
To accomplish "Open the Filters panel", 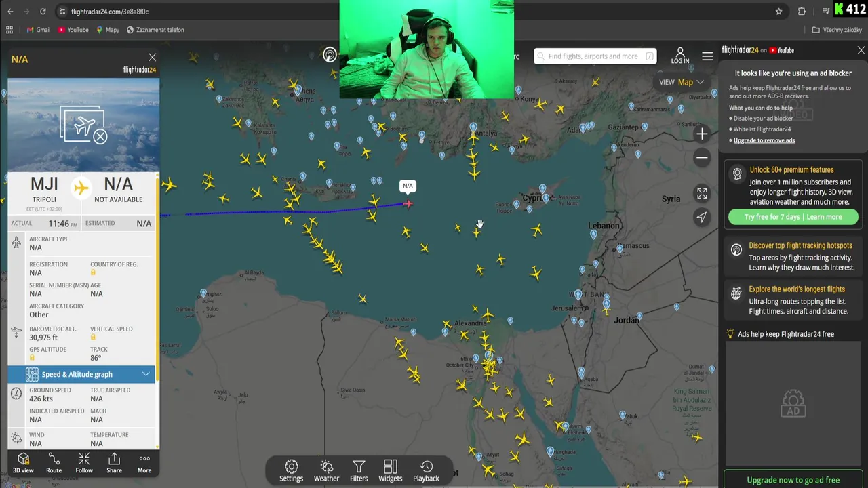I will point(359,471).
